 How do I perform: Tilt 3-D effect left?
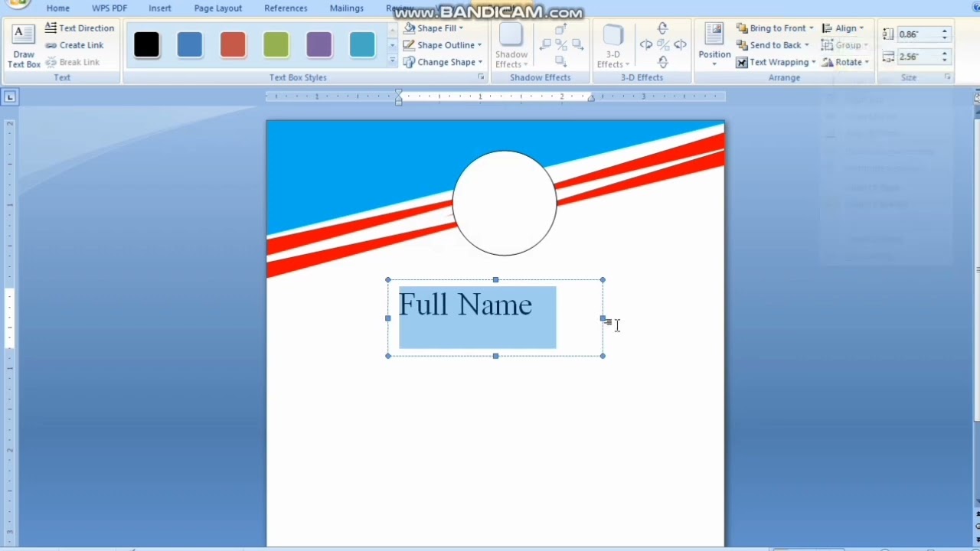tap(646, 45)
